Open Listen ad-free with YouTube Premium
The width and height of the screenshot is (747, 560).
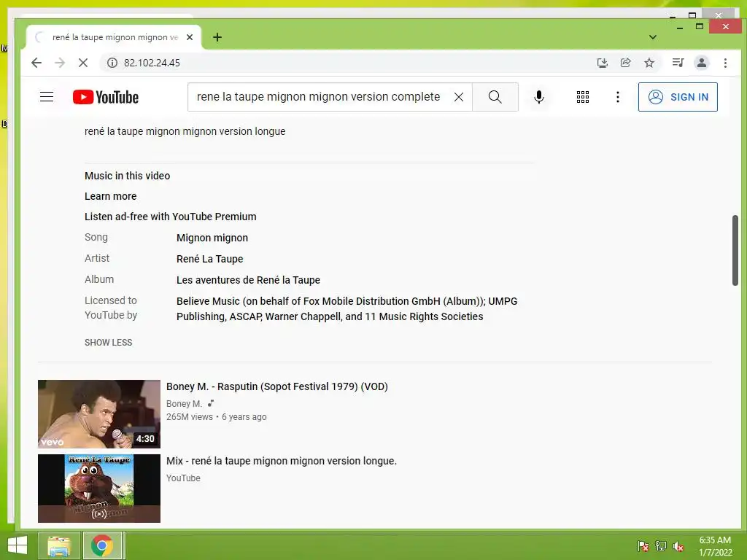tap(171, 217)
